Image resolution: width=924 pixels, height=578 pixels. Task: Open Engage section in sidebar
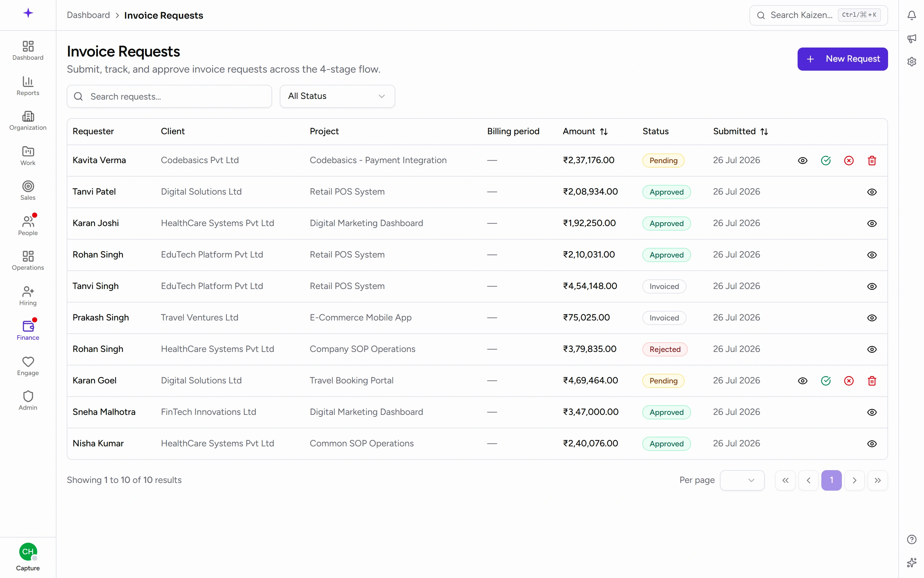tap(28, 366)
